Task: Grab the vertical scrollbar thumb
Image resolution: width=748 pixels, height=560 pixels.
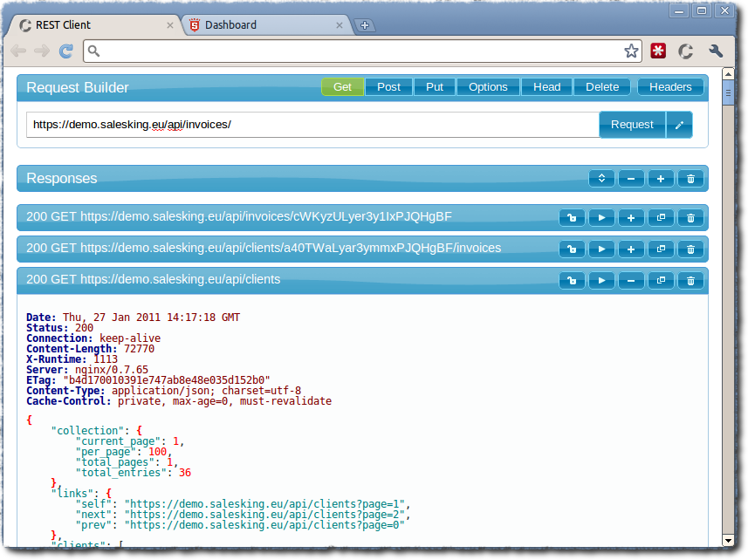Action: 728,93
